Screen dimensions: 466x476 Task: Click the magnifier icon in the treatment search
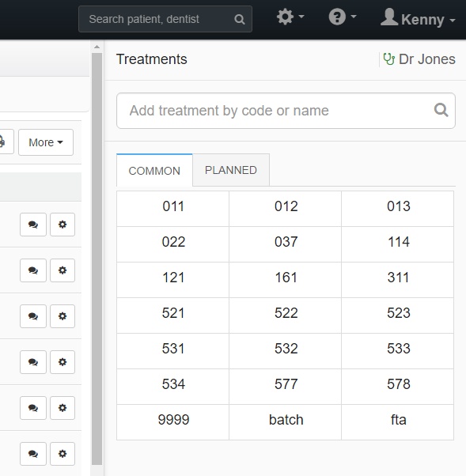click(441, 110)
